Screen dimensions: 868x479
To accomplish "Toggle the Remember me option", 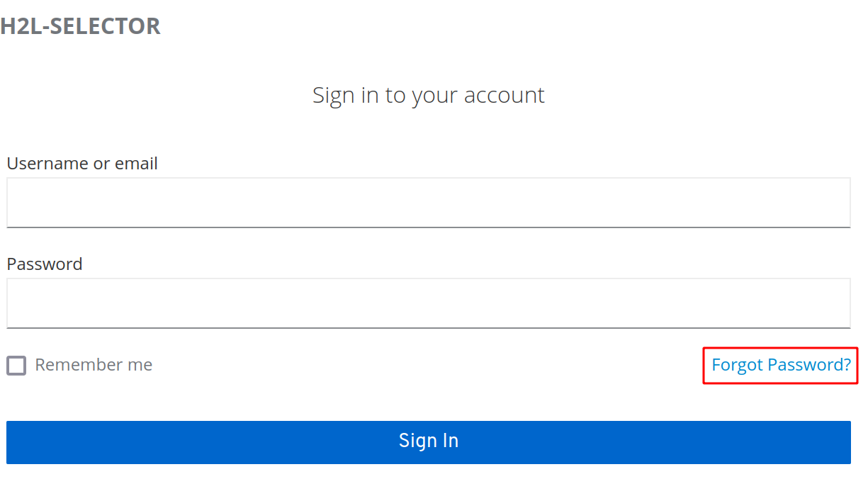I will coord(16,366).
